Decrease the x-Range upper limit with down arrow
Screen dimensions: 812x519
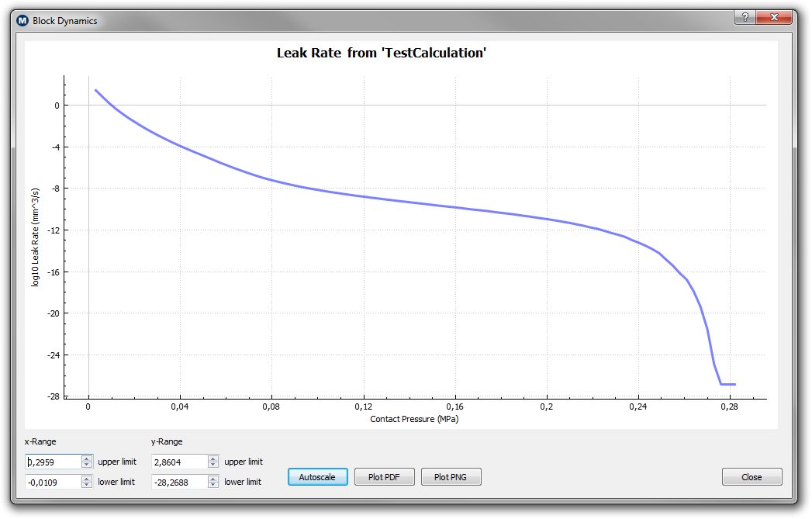87,465
